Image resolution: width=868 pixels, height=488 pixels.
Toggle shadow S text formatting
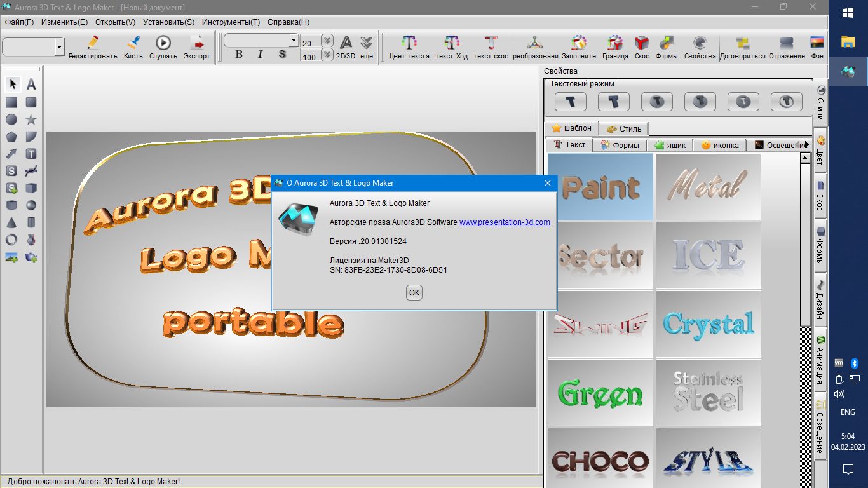(282, 55)
